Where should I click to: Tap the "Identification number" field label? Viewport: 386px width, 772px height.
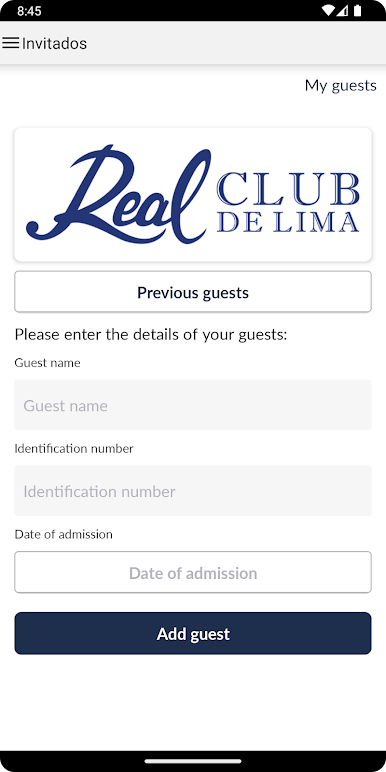(74, 449)
